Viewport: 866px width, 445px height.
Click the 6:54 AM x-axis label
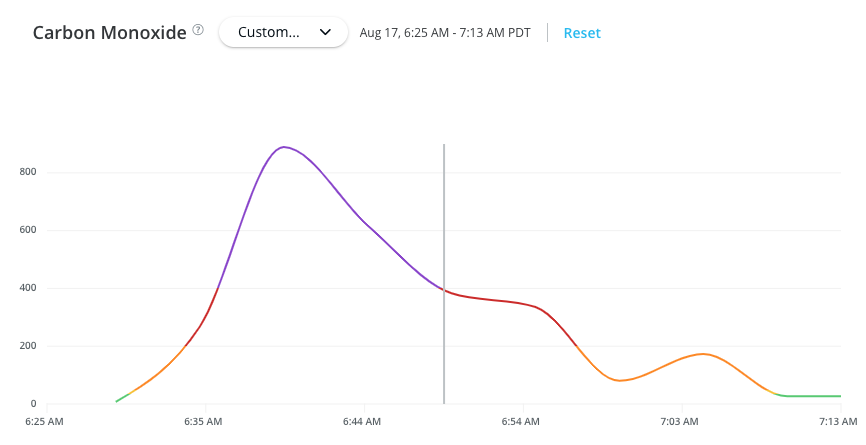click(520, 422)
